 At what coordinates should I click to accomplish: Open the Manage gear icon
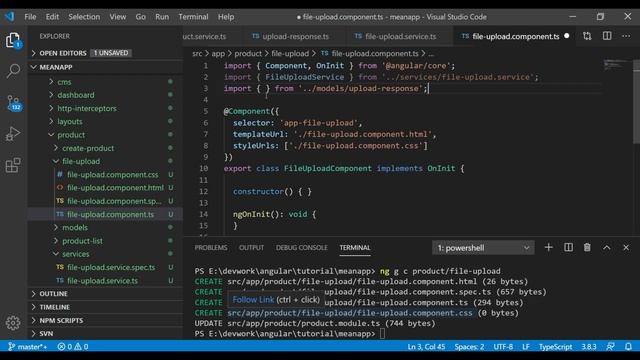[x=13, y=323]
